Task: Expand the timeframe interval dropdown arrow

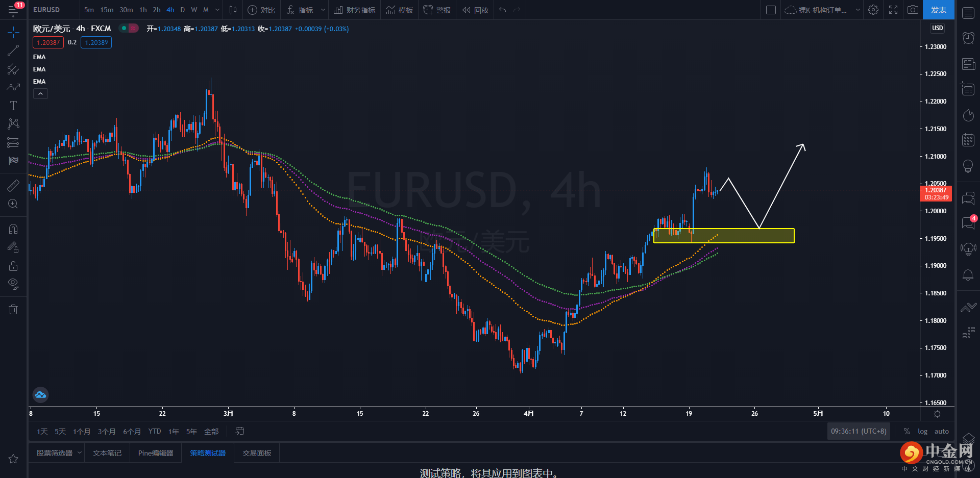Action: [217, 10]
